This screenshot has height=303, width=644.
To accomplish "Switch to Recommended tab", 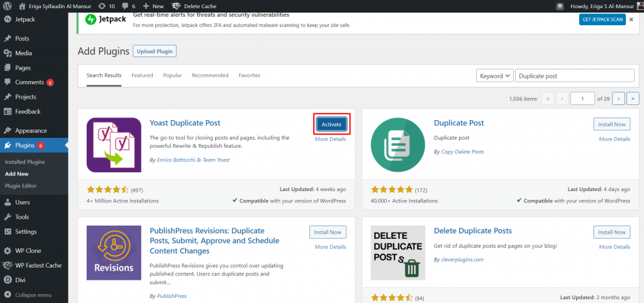I will 210,75.
